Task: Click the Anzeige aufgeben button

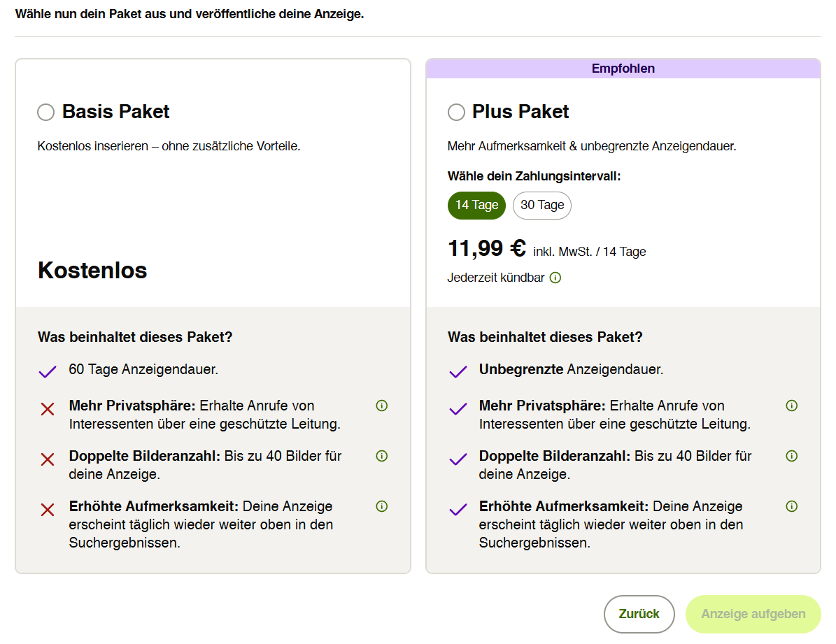Action: [x=753, y=614]
